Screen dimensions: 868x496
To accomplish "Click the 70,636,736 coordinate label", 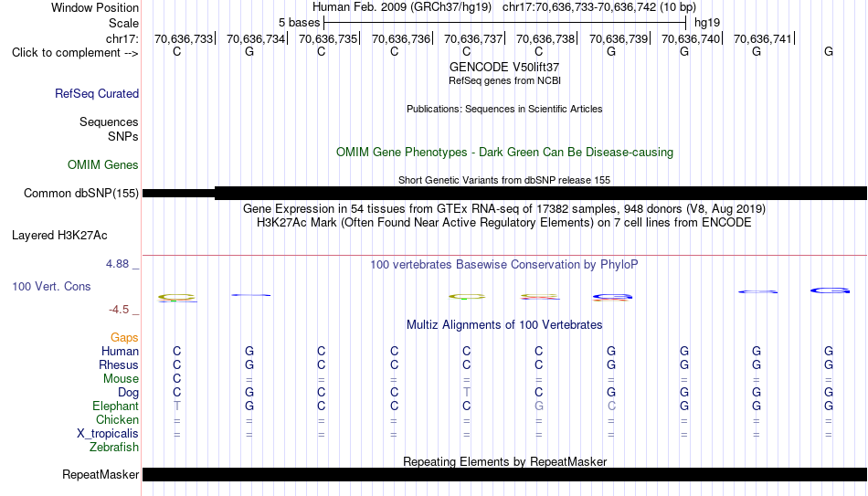I will tap(401, 38).
